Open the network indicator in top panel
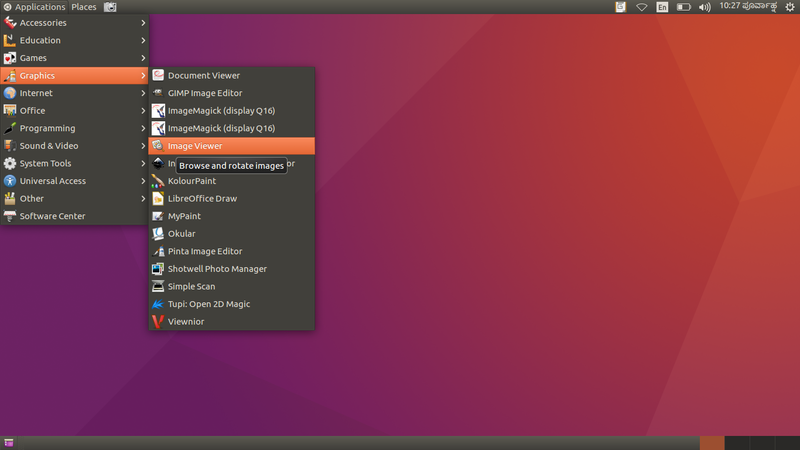This screenshot has height=450, width=800. click(x=641, y=7)
